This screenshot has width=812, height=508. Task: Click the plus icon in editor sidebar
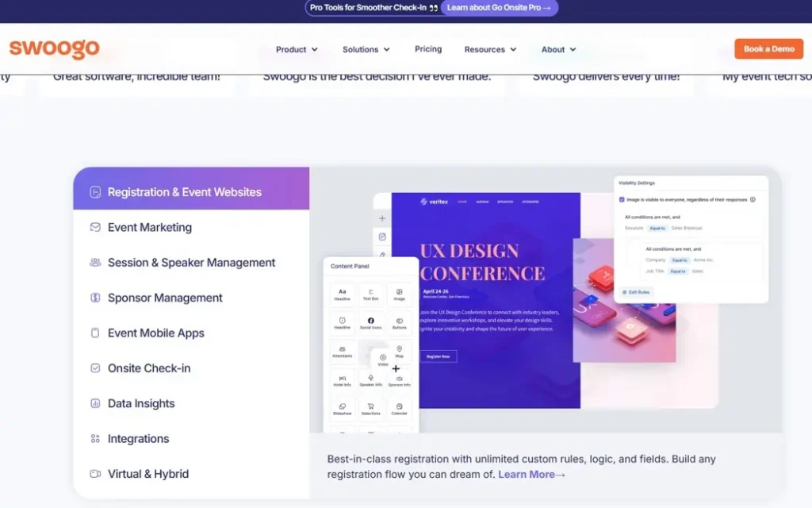pos(382,218)
